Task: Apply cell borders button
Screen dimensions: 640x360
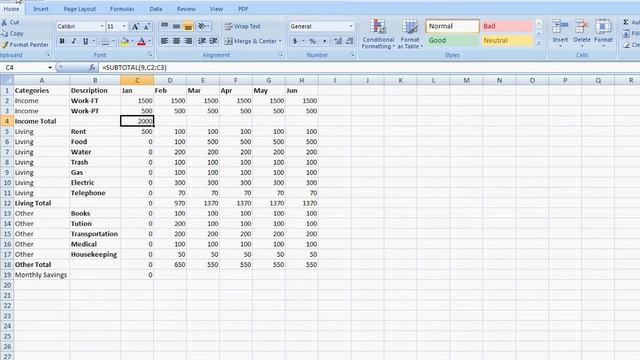Action: tap(105, 41)
